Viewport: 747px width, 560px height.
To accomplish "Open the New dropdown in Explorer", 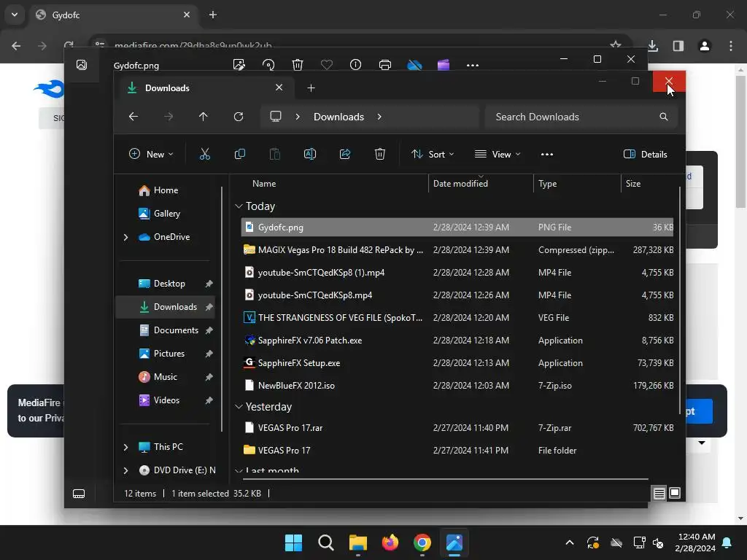I will 151,154.
